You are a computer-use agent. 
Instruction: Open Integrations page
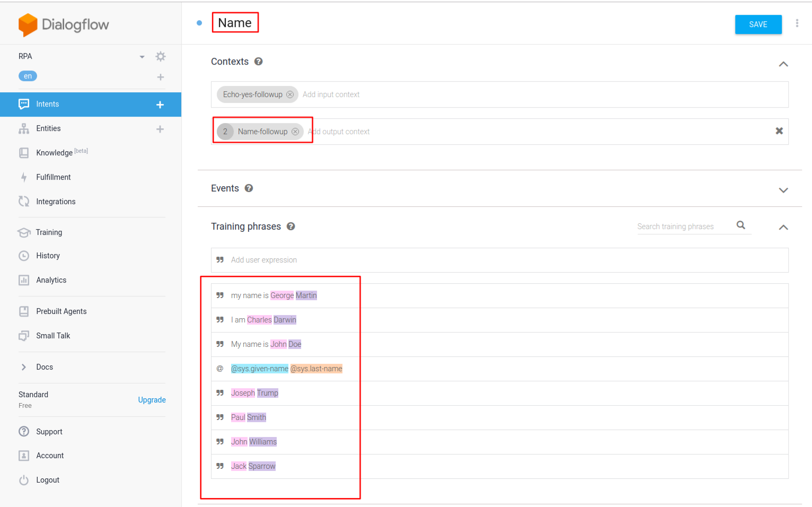(56, 202)
